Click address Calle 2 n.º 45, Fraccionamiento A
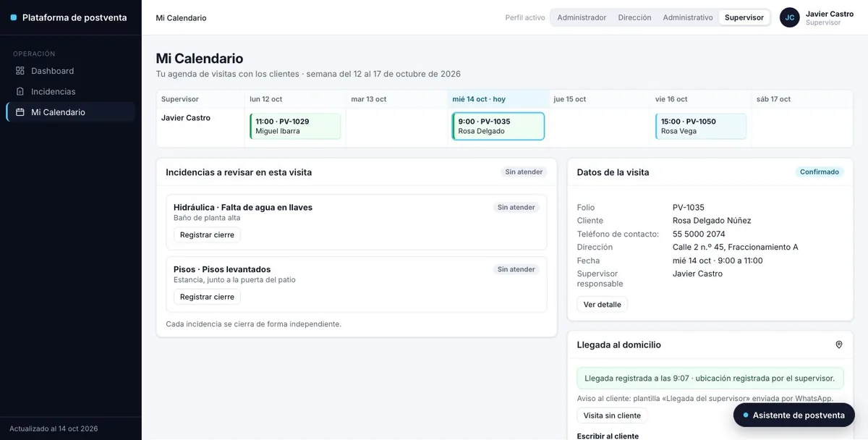This screenshot has height=440, width=868. pyautogui.click(x=736, y=247)
